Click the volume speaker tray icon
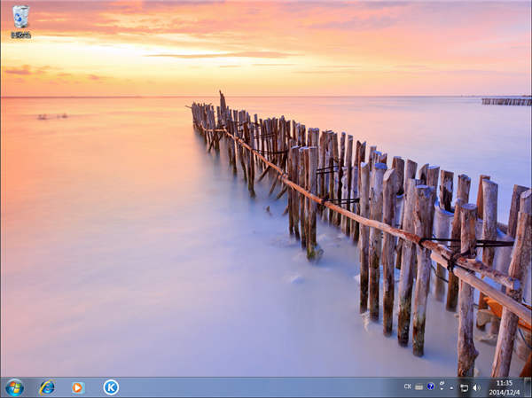532x398 pixels. [476, 387]
